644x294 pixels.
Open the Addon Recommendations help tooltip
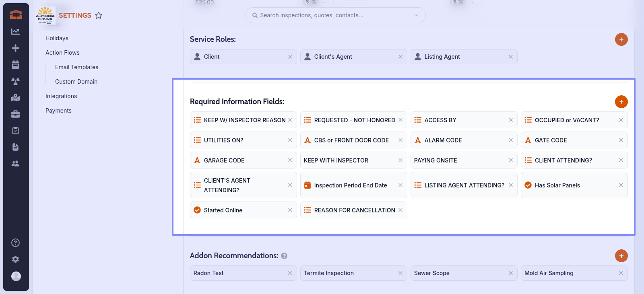tap(284, 256)
